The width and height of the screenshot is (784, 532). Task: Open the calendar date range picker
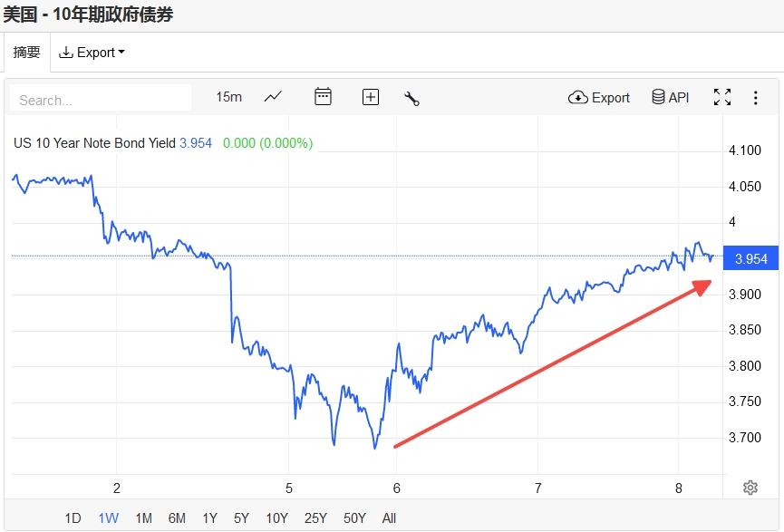tap(323, 97)
